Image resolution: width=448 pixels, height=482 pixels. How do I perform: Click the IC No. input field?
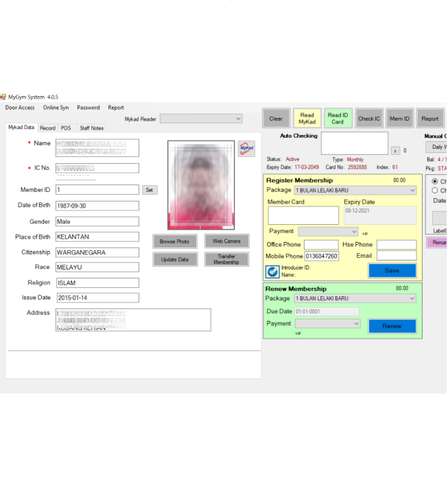point(97,168)
